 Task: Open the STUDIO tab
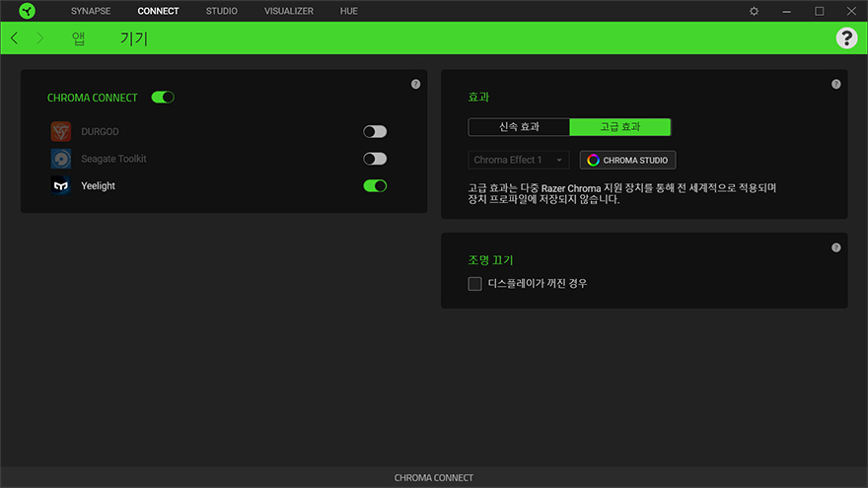(x=221, y=11)
